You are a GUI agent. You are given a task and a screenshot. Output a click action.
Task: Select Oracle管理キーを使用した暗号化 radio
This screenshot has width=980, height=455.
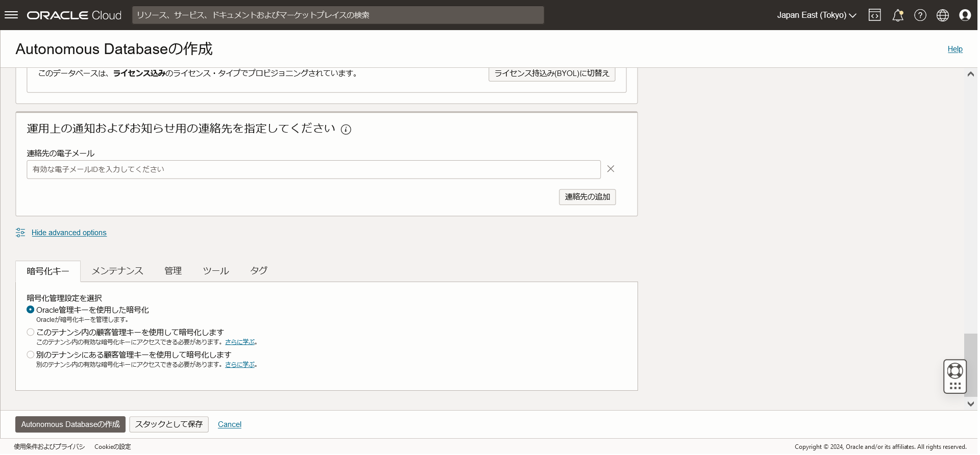[31, 310]
